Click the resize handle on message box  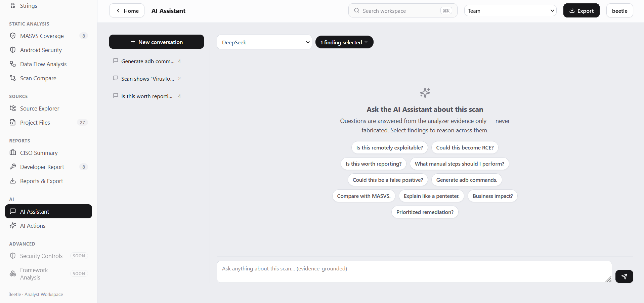(x=608, y=279)
